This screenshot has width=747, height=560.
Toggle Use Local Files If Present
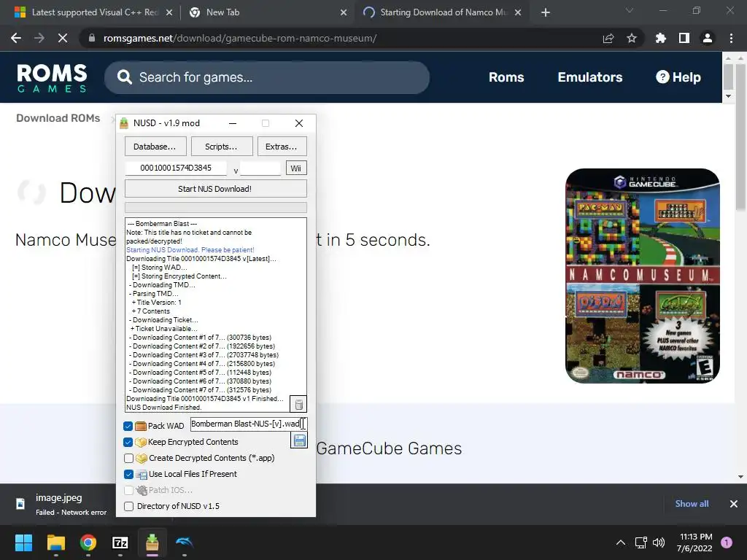coord(128,474)
